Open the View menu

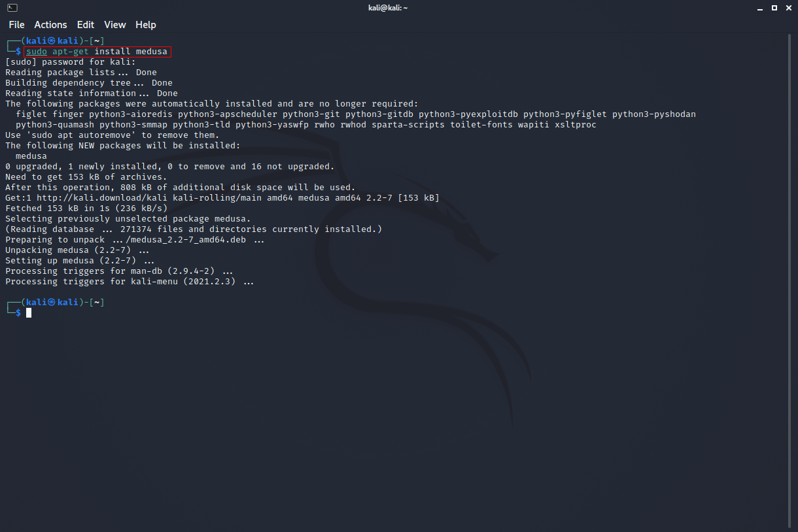(x=114, y=25)
